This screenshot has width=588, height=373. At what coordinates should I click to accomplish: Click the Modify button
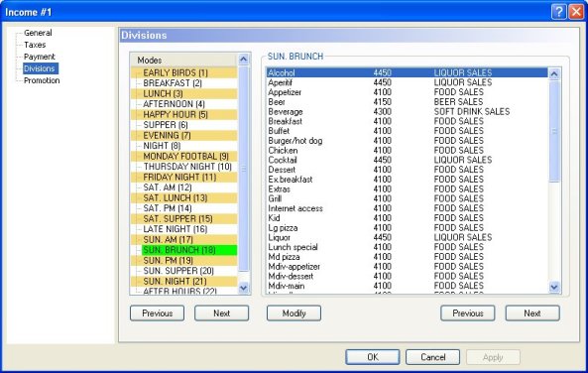[x=294, y=312]
